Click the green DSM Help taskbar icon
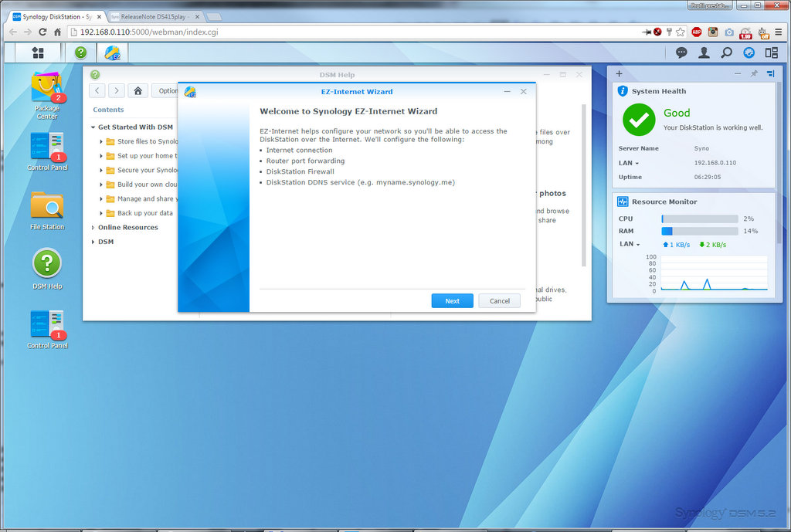The width and height of the screenshot is (791, 532). 80,53
